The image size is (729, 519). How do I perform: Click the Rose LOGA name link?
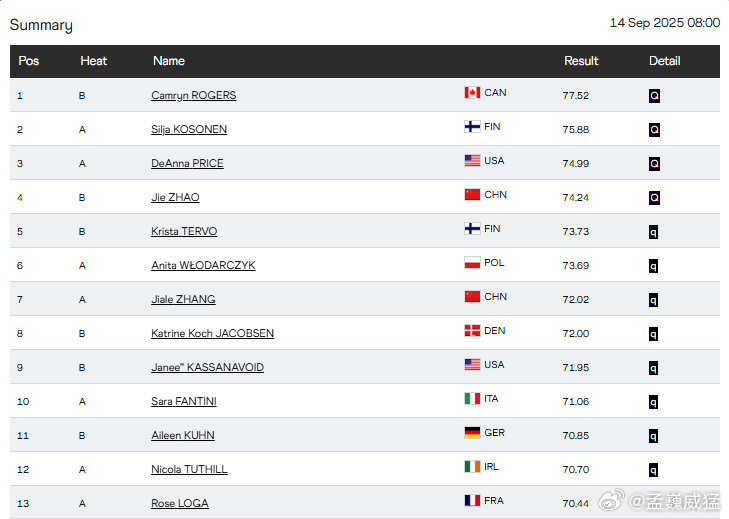click(179, 503)
